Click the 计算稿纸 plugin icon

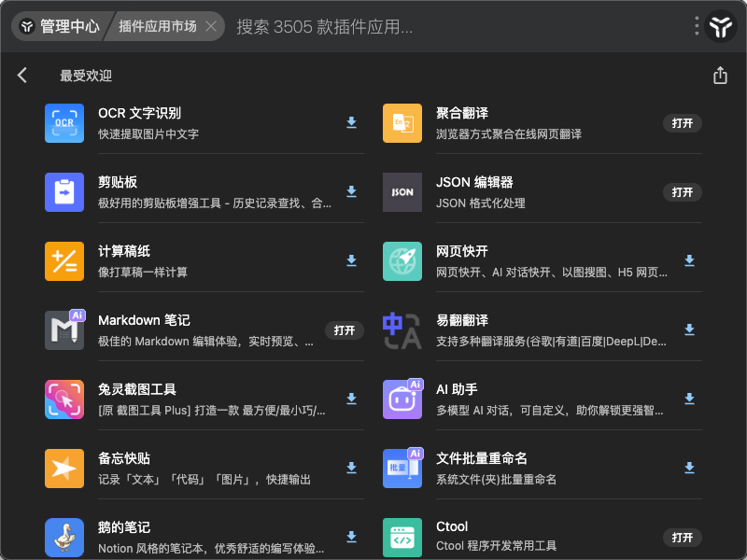pyautogui.click(x=64, y=261)
